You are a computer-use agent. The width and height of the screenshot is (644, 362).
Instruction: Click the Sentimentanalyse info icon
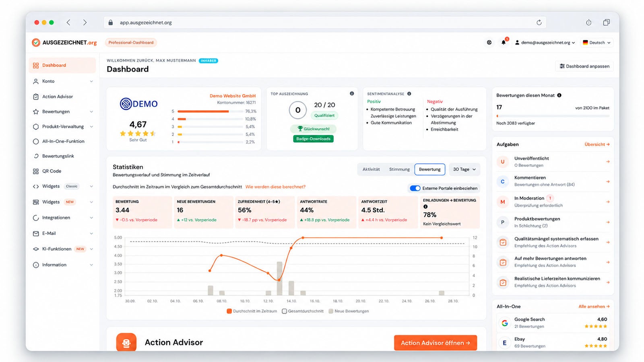409,94
